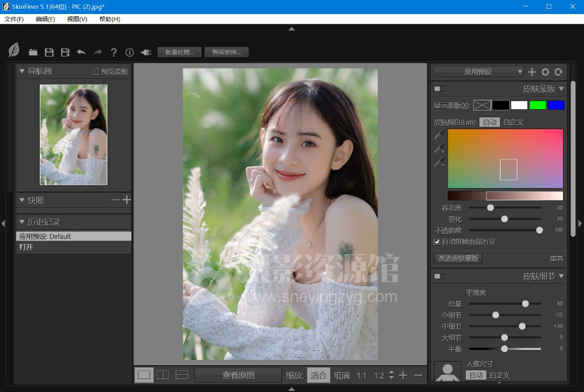Click the open folder icon in toolbar

point(33,53)
